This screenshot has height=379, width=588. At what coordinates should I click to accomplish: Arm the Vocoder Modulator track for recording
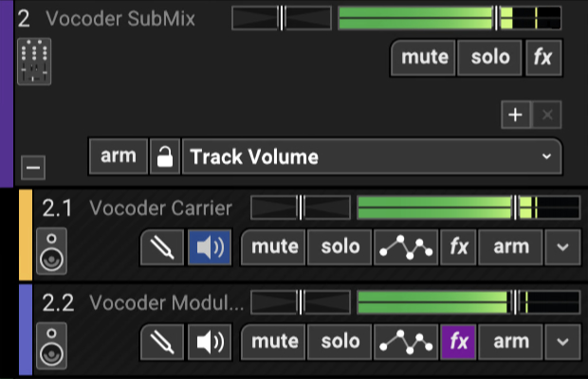click(511, 342)
